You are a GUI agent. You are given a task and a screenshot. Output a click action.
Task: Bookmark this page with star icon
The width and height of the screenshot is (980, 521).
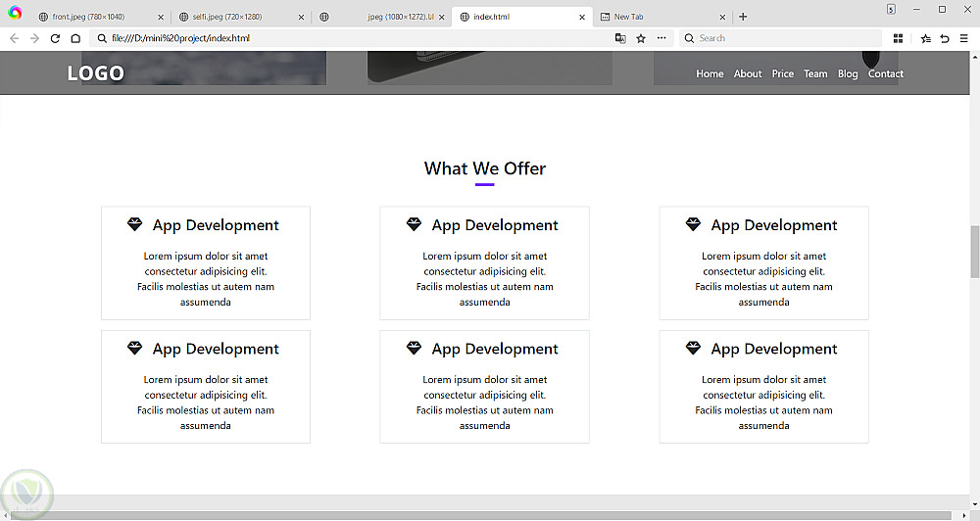coord(641,38)
